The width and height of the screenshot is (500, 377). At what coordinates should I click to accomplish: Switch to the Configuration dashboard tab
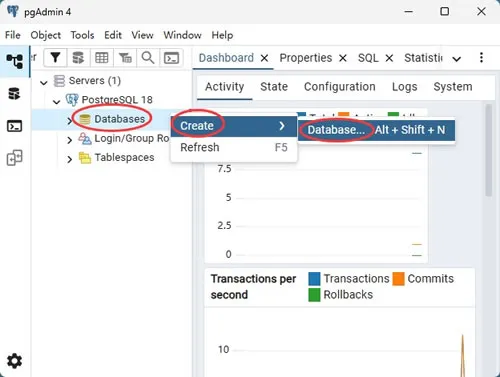(x=340, y=87)
